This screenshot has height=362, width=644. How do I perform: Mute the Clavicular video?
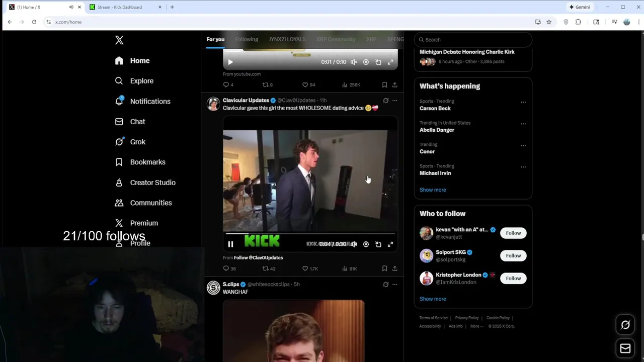click(354, 244)
